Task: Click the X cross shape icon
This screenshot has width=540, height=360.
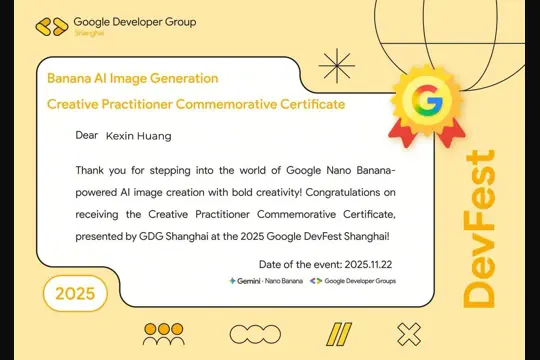Action: (409, 334)
